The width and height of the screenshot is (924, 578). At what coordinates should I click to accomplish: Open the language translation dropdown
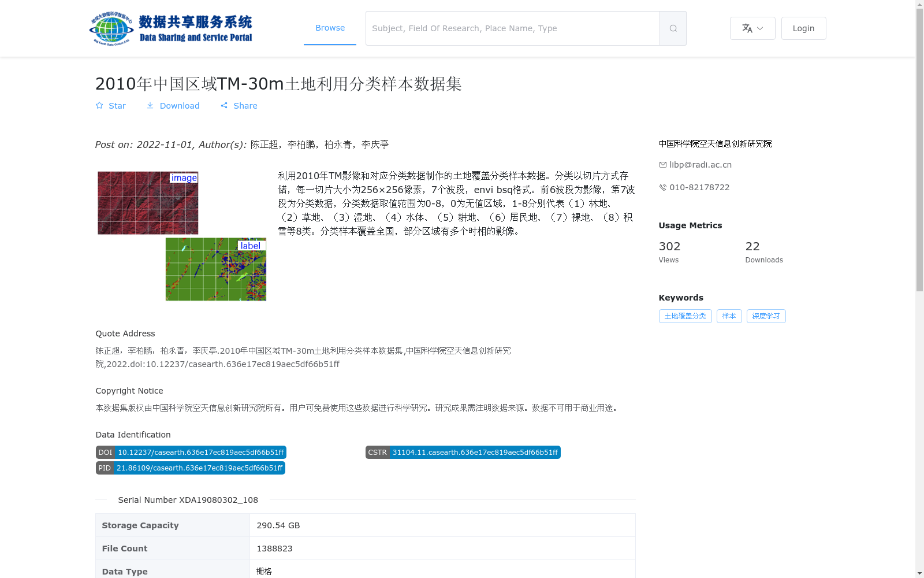coord(752,28)
